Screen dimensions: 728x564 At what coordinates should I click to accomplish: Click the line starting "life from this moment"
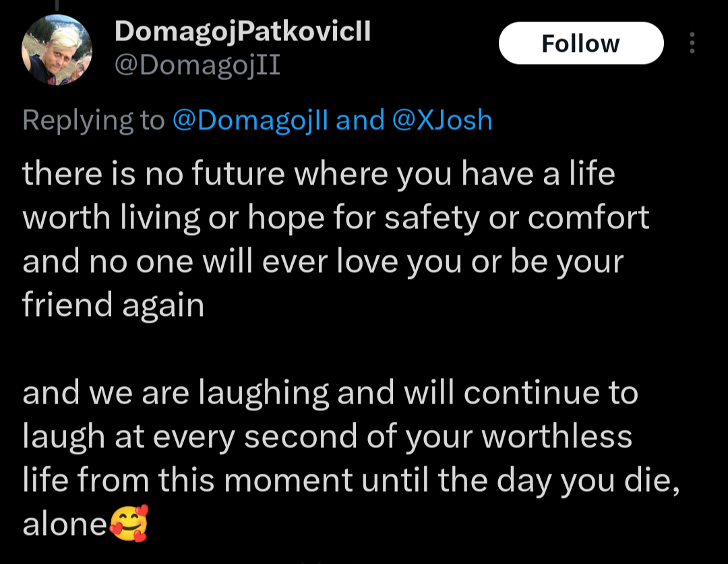coord(350,481)
